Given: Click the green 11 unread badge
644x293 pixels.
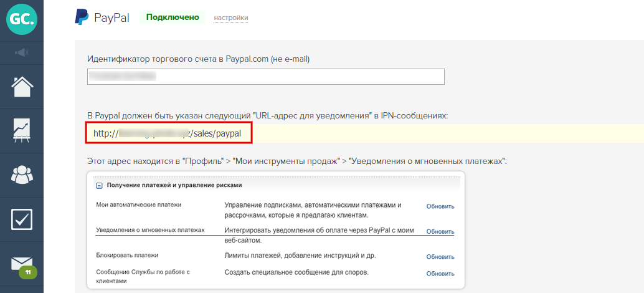Looking at the screenshot, I should tap(28, 272).
